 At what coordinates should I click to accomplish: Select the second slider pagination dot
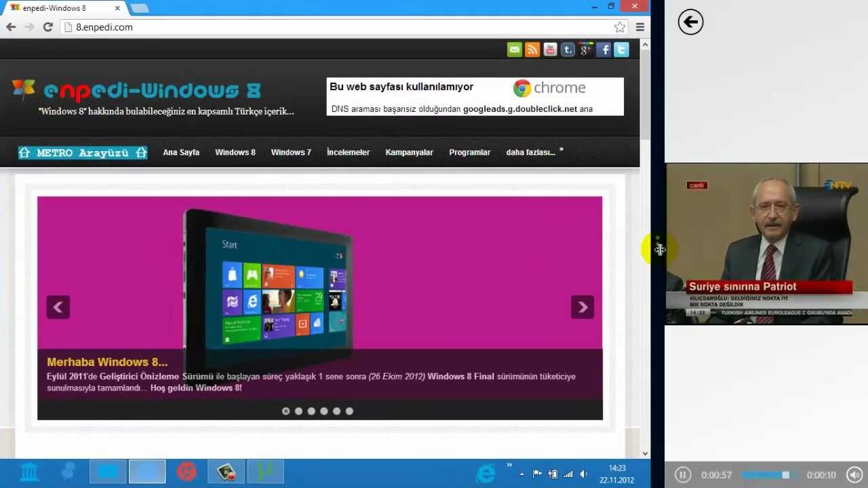(x=298, y=411)
